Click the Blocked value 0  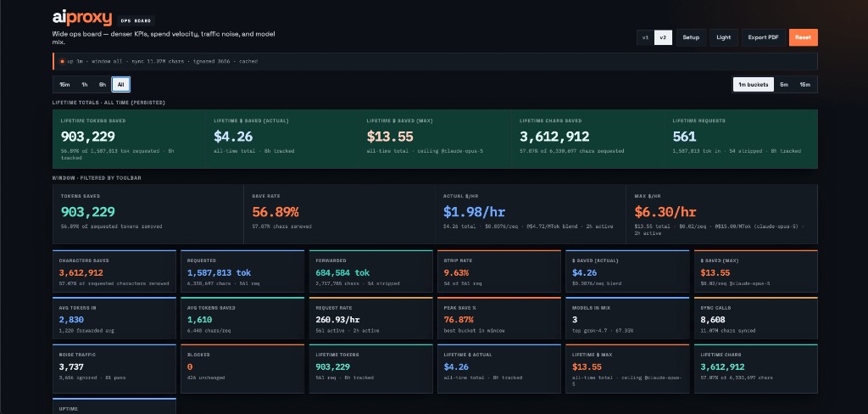(189, 366)
